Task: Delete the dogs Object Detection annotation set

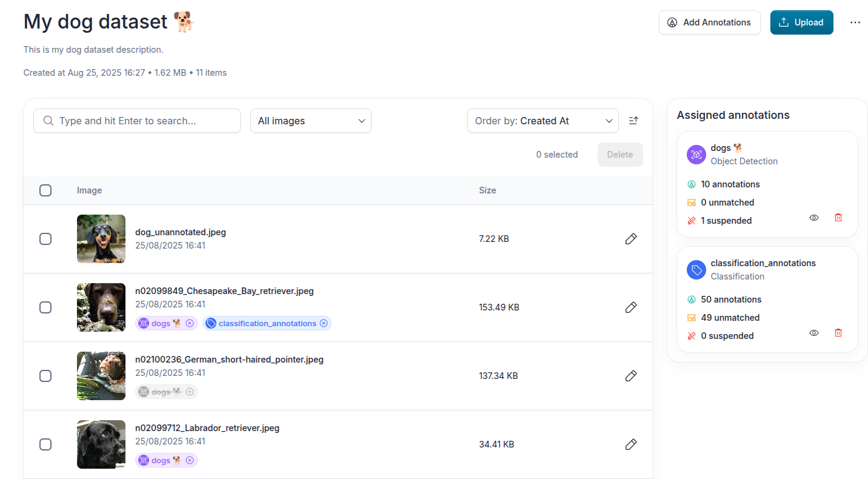Action: 838,217
